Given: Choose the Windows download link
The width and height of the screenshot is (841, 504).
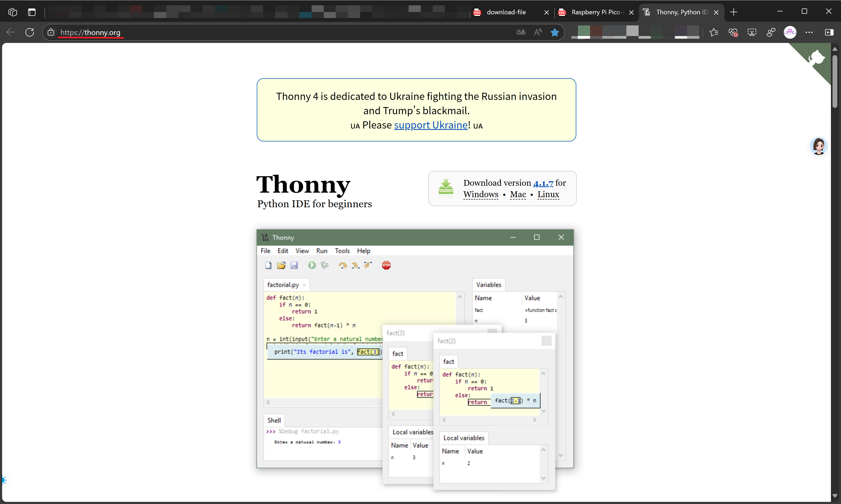Looking at the screenshot, I should (x=481, y=194).
